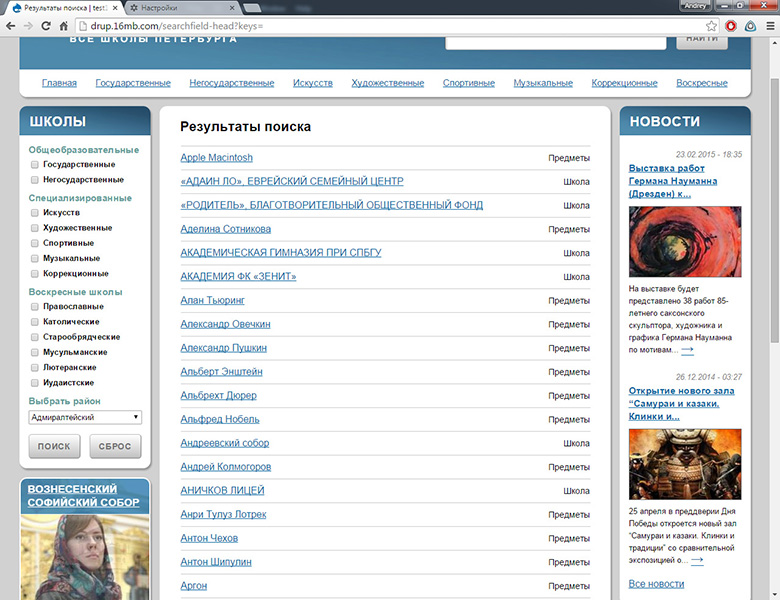
Task: Open Александр Пушкин result
Action: coord(223,348)
